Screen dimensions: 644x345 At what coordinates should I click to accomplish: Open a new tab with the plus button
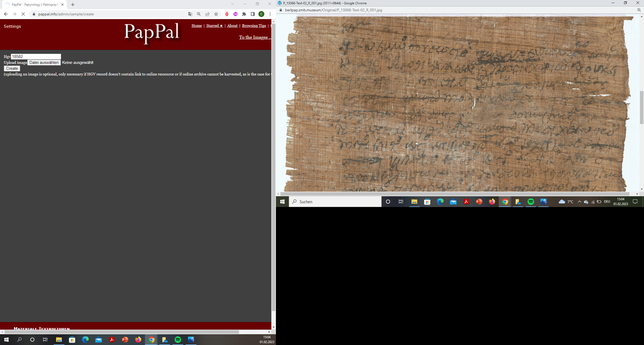pyautogui.click(x=73, y=5)
